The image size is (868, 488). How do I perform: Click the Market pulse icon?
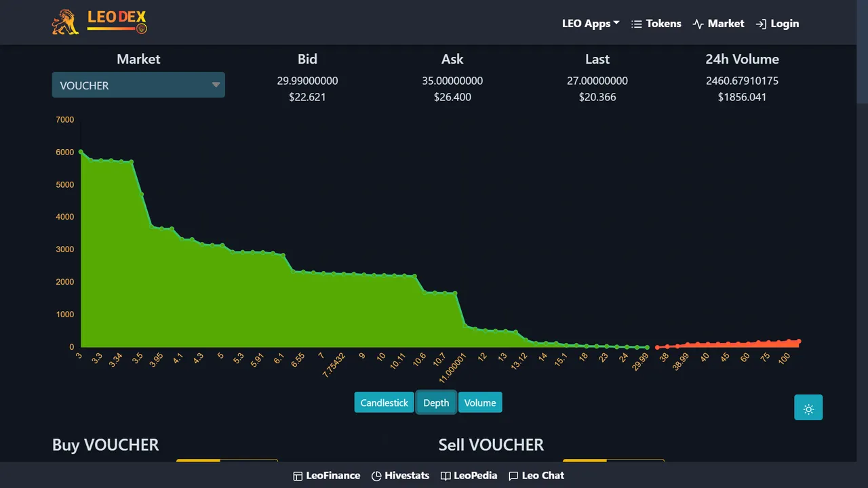[698, 24]
